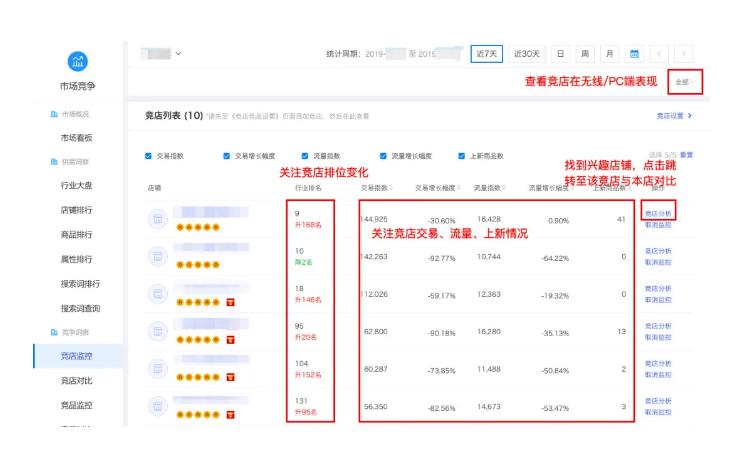Click the 142,263 交易指数 value
The height and width of the screenshot is (461, 731).
pos(374,257)
